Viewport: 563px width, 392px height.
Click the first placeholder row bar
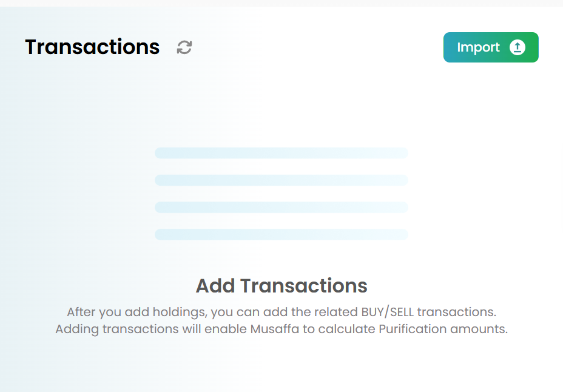tap(281, 153)
